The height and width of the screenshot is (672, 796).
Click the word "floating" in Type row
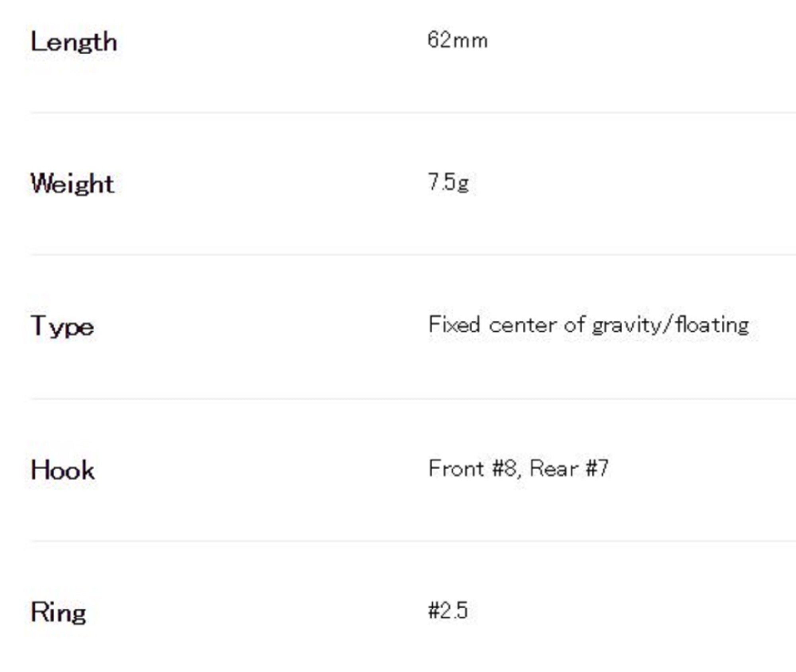coord(712,325)
